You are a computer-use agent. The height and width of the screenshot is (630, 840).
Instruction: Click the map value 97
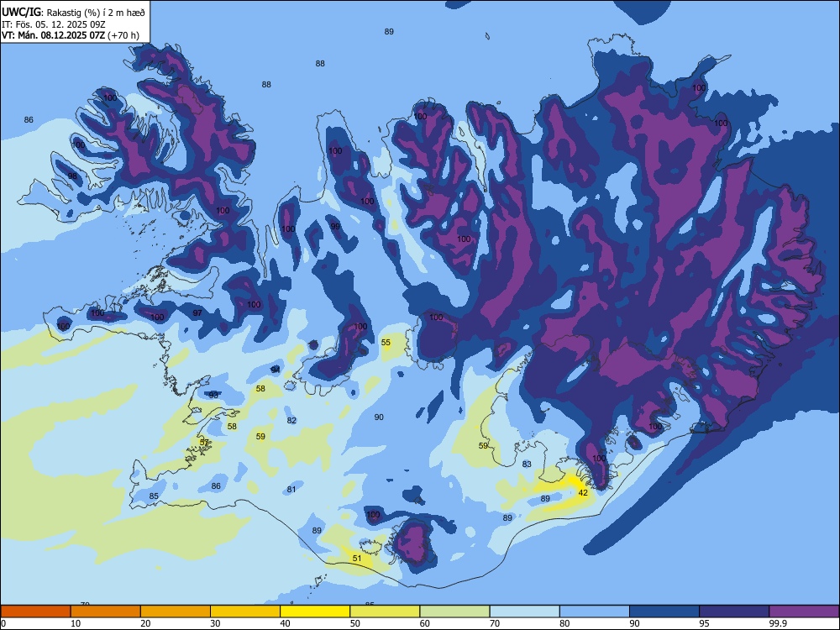pyautogui.click(x=197, y=312)
